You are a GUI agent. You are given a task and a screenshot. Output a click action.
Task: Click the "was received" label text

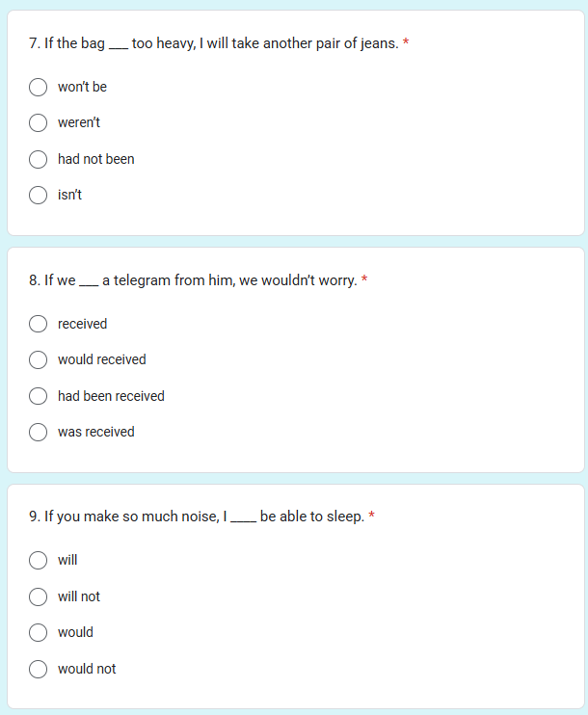point(96,432)
